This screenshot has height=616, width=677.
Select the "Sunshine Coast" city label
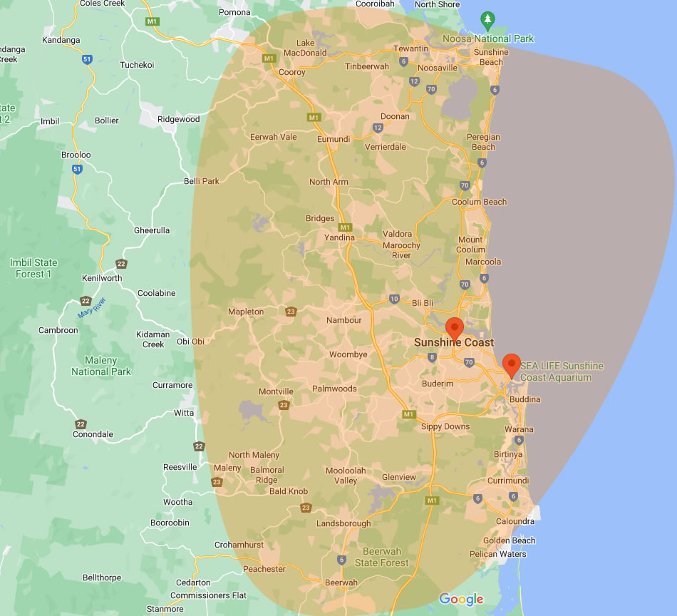(454, 342)
